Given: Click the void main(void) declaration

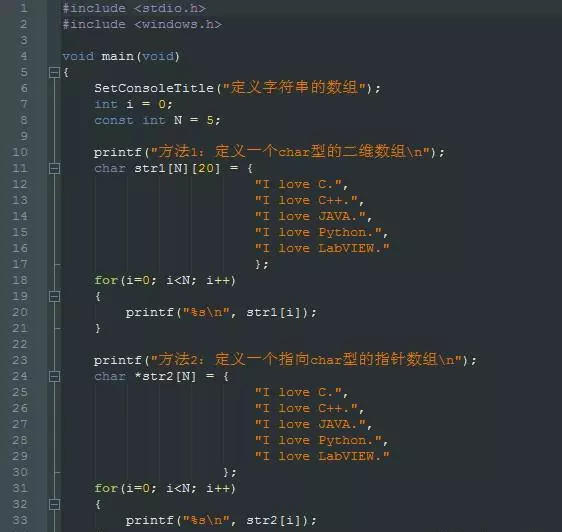Looking at the screenshot, I should (121, 57).
